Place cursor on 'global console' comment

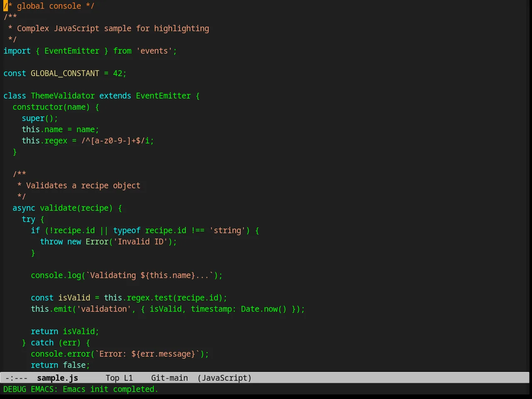tap(49, 6)
